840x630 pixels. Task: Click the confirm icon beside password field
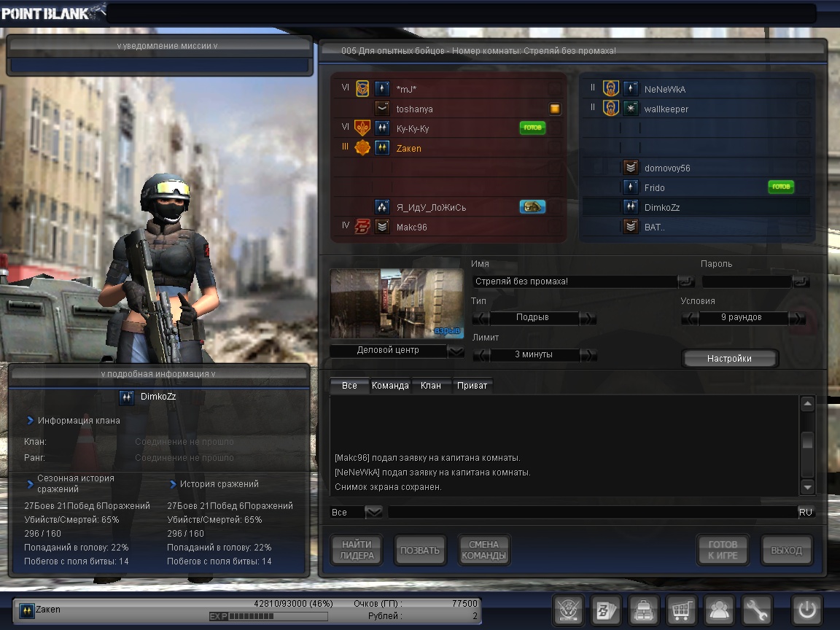click(801, 281)
